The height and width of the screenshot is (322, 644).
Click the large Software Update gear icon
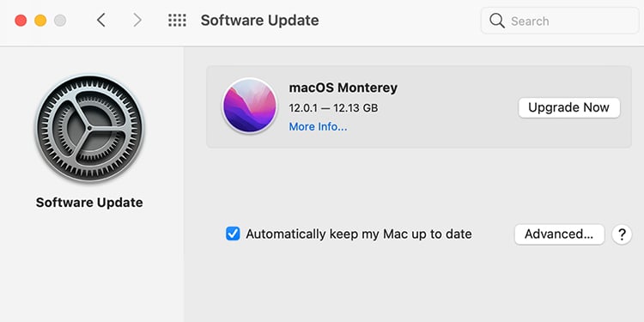point(89,128)
